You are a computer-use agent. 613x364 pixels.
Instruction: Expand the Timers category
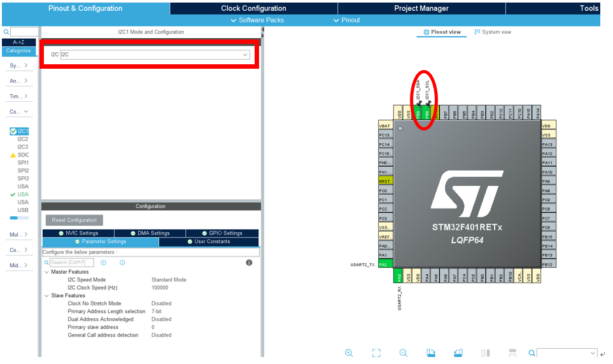[18, 96]
